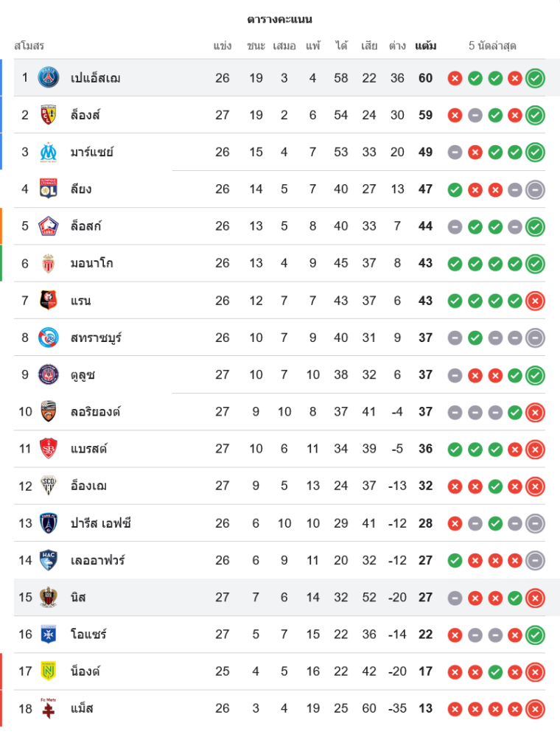The image size is (560, 737).
Task: Click the Rennes club logo
Action: [49, 301]
